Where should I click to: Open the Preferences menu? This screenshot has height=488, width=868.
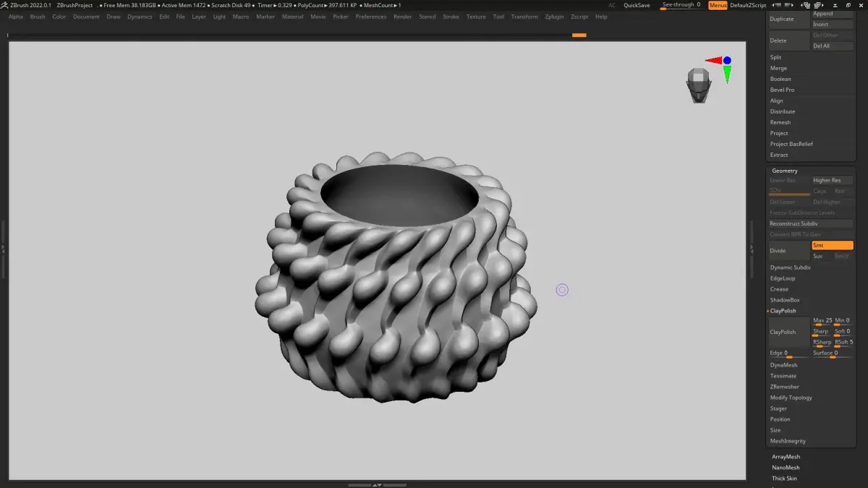pyautogui.click(x=371, y=17)
